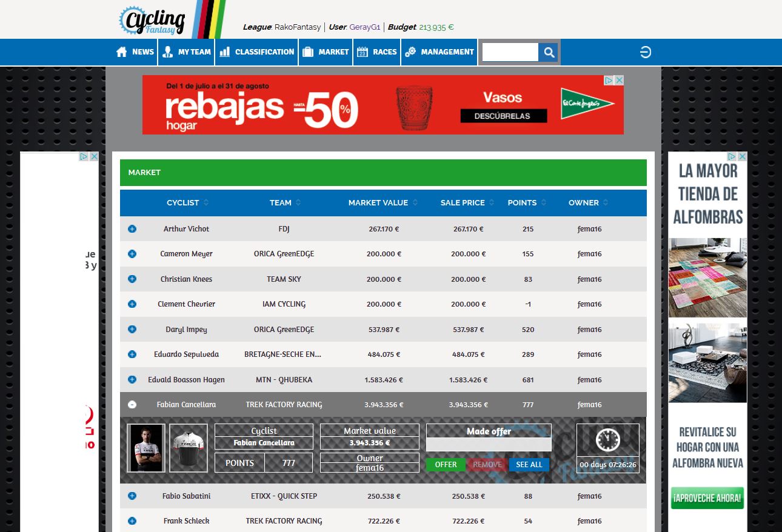Open the News menu item
The width and height of the screenshot is (782, 532).
click(x=135, y=52)
